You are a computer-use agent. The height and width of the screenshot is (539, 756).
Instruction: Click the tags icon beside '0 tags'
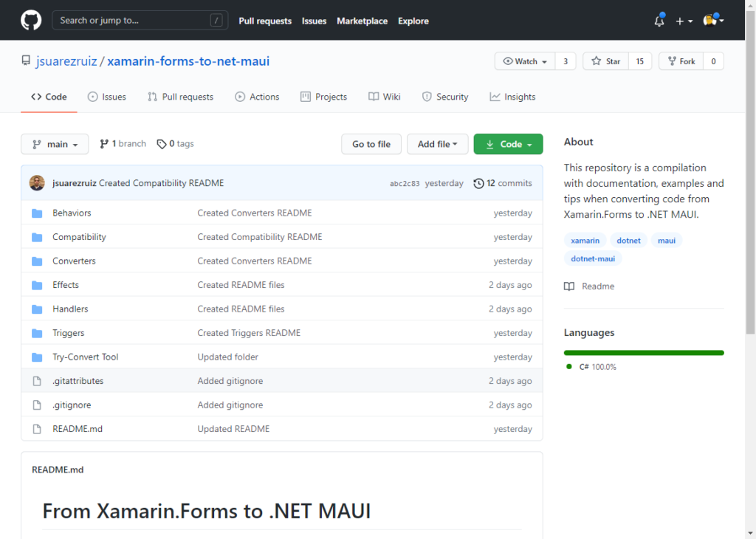pyautogui.click(x=162, y=143)
